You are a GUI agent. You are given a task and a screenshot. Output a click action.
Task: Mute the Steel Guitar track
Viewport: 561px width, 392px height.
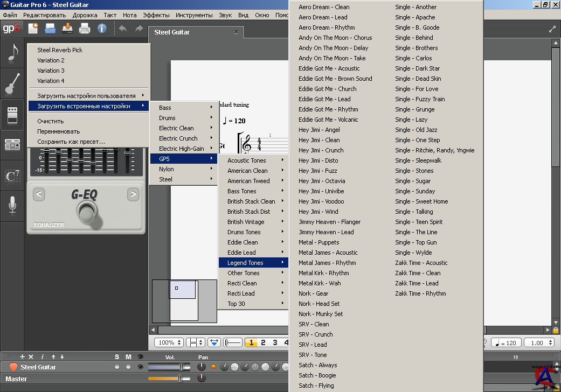128,367
